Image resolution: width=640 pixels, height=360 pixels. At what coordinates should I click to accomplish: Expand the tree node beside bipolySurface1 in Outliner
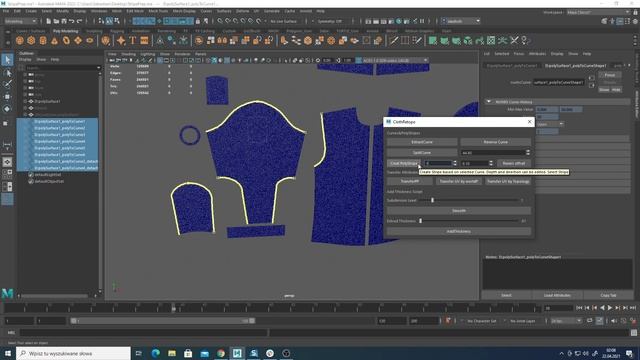pos(26,101)
